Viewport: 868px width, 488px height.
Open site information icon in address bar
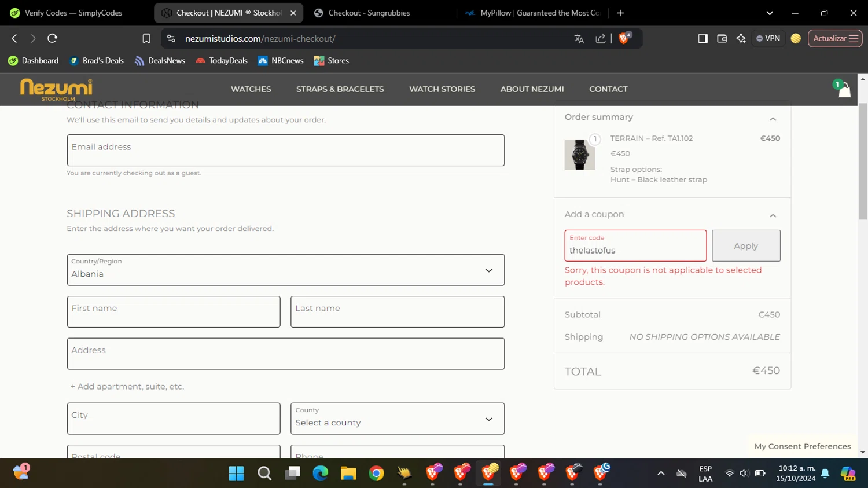[x=171, y=38]
